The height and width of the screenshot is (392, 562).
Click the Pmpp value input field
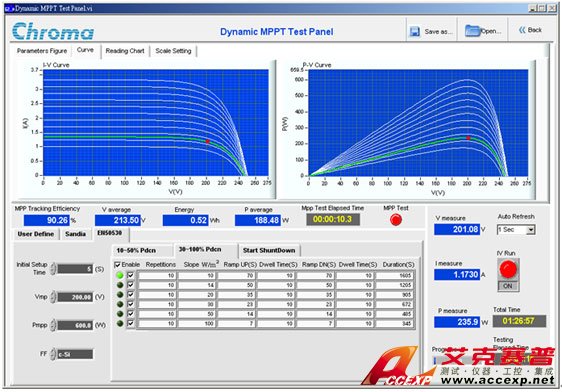75,325
